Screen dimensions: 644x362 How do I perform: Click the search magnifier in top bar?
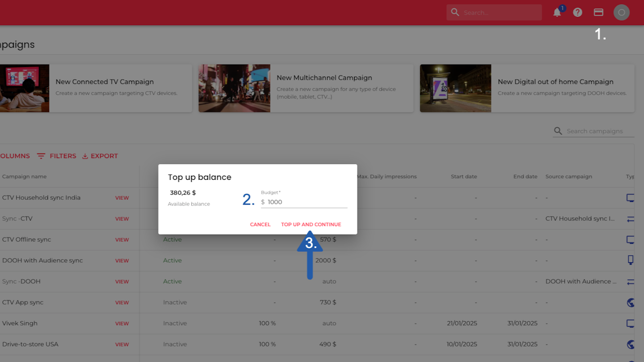click(455, 13)
